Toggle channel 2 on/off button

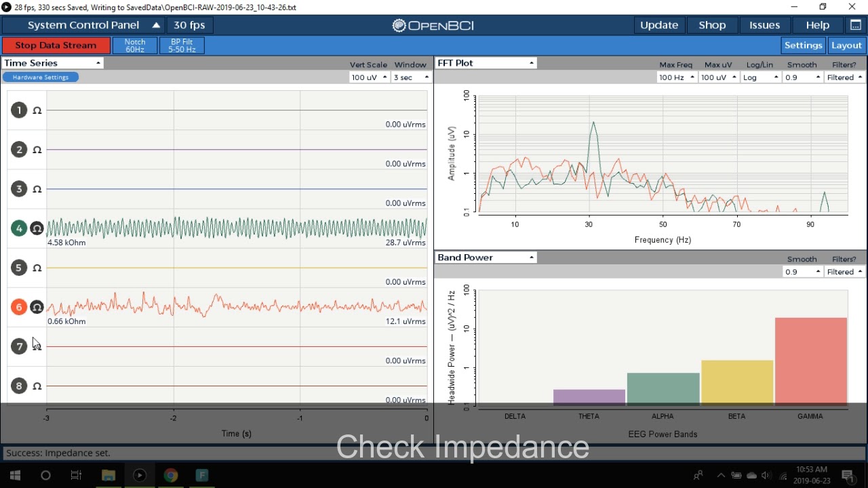[19, 149]
